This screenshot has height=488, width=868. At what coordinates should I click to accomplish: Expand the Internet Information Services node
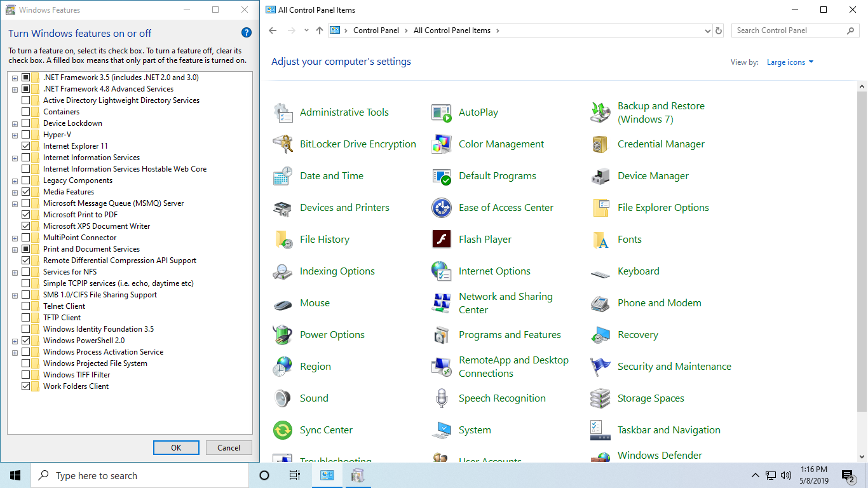15,158
